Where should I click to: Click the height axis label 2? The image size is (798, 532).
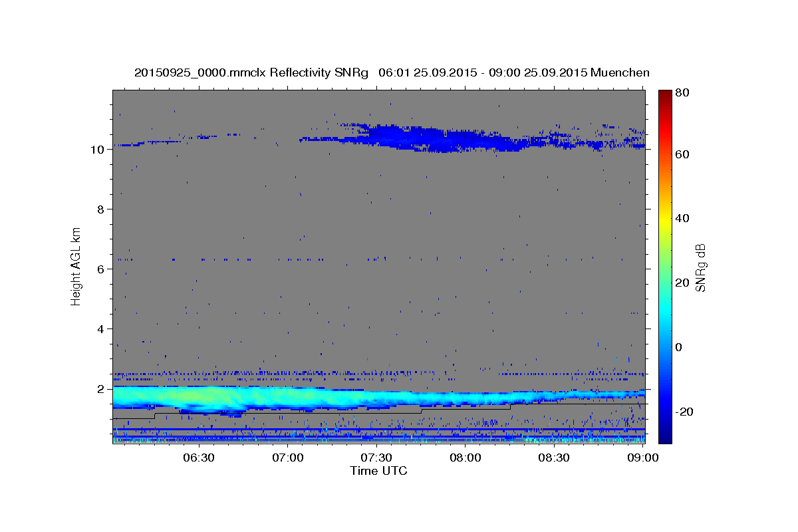[102, 389]
